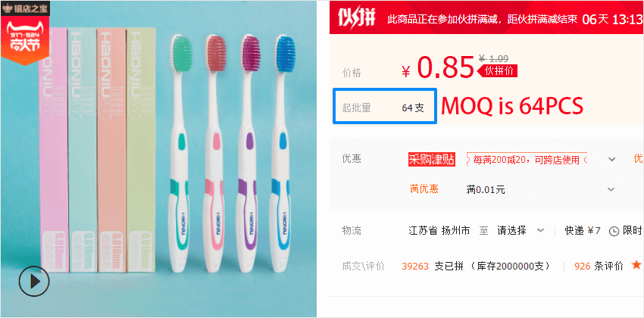Click the red 伙拼价 price tag
Screen dimensions: 644x318
pyautogui.click(x=496, y=70)
